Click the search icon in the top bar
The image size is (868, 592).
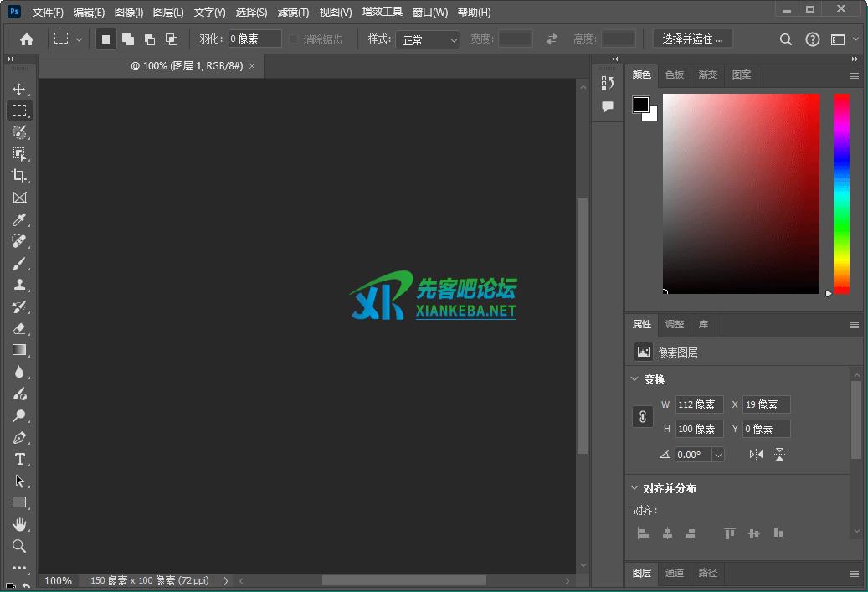(x=785, y=39)
